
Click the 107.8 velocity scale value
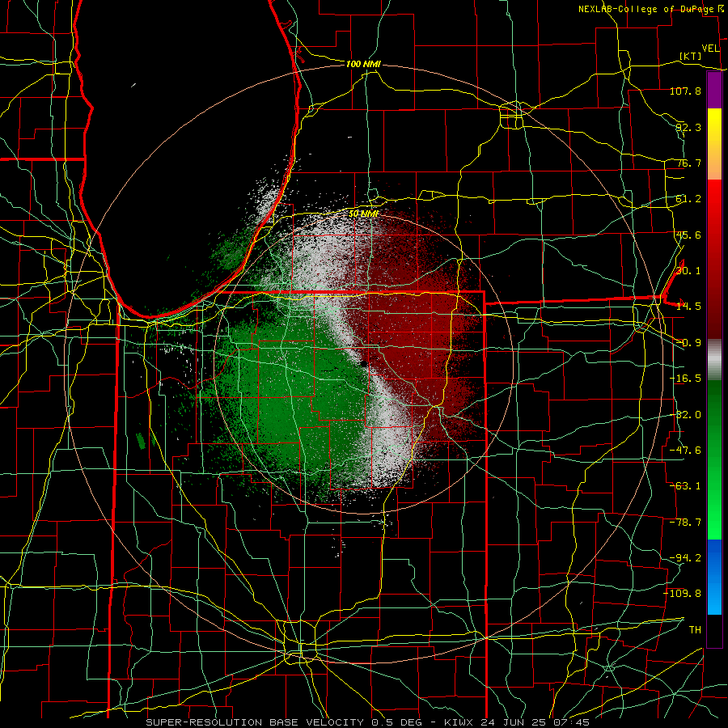click(x=685, y=91)
